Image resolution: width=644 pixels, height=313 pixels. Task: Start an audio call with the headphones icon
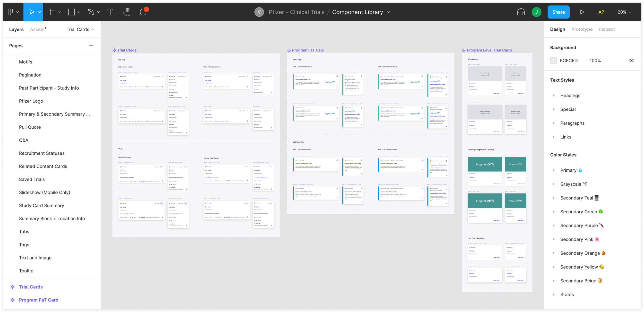(521, 12)
